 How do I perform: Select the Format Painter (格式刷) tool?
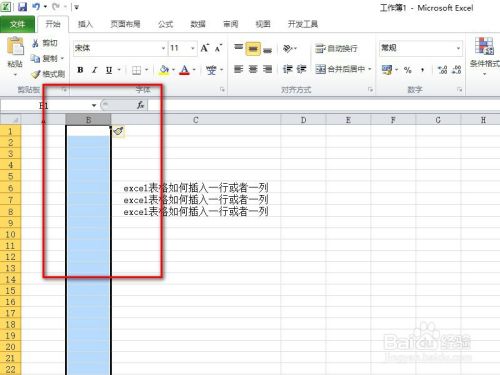(48, 74)
